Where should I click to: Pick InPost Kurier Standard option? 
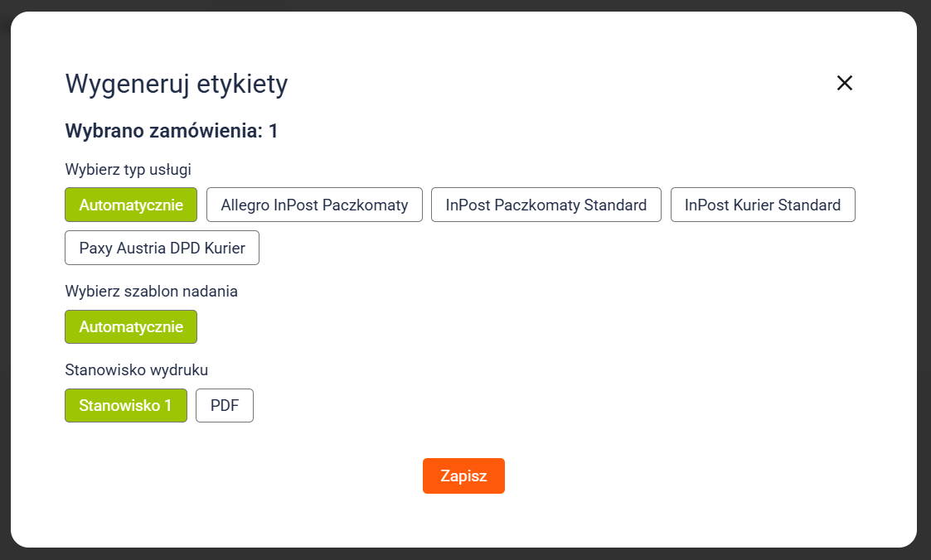coord(762,205)
